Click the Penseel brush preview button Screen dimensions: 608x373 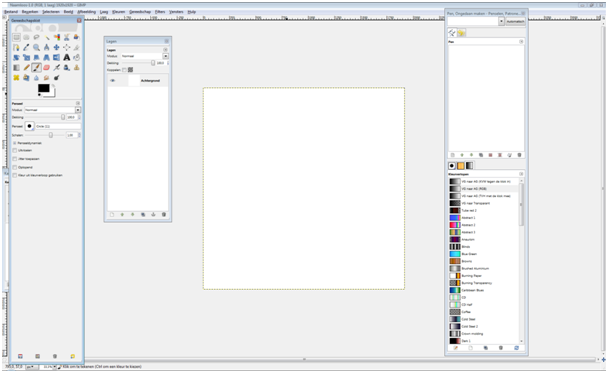[x=29, y=126]
